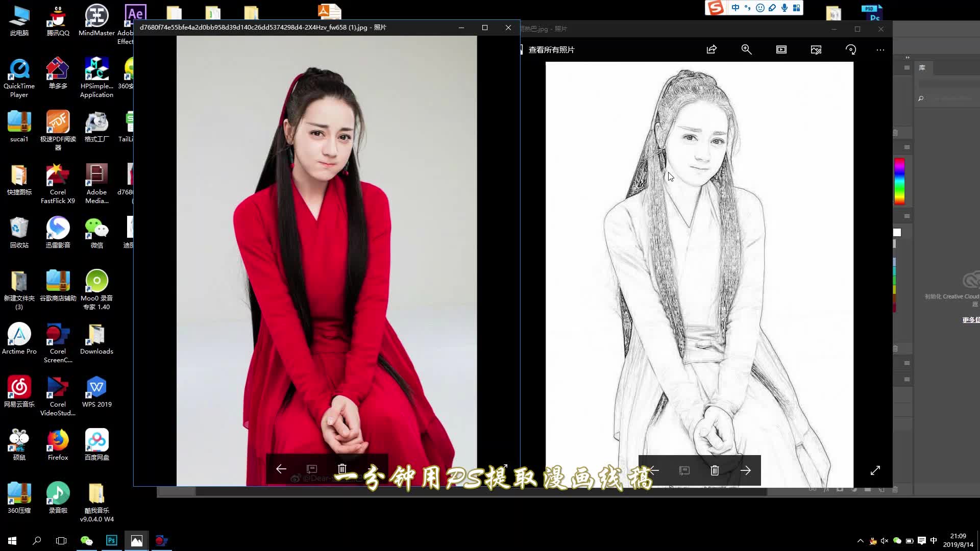Select Previous arrow in color photo viewer
Viewport: 980px width, 551px height.
pyautogui.click(x=281, y=469)
